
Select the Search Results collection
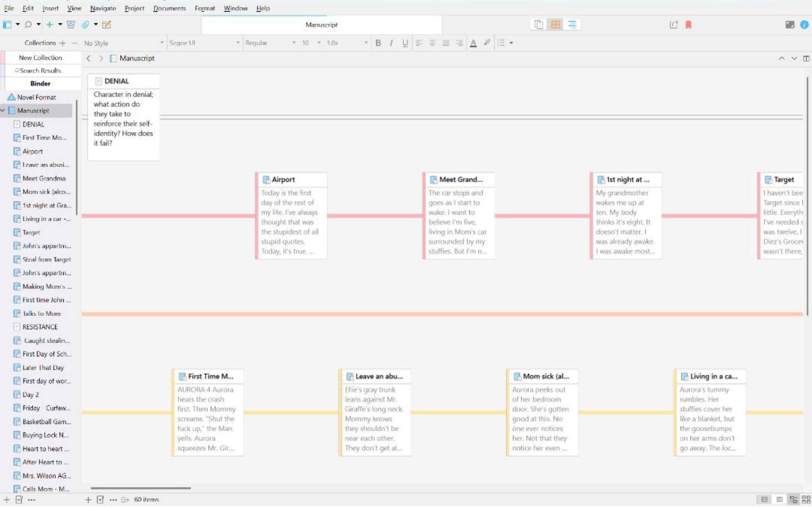pos(40,71)
